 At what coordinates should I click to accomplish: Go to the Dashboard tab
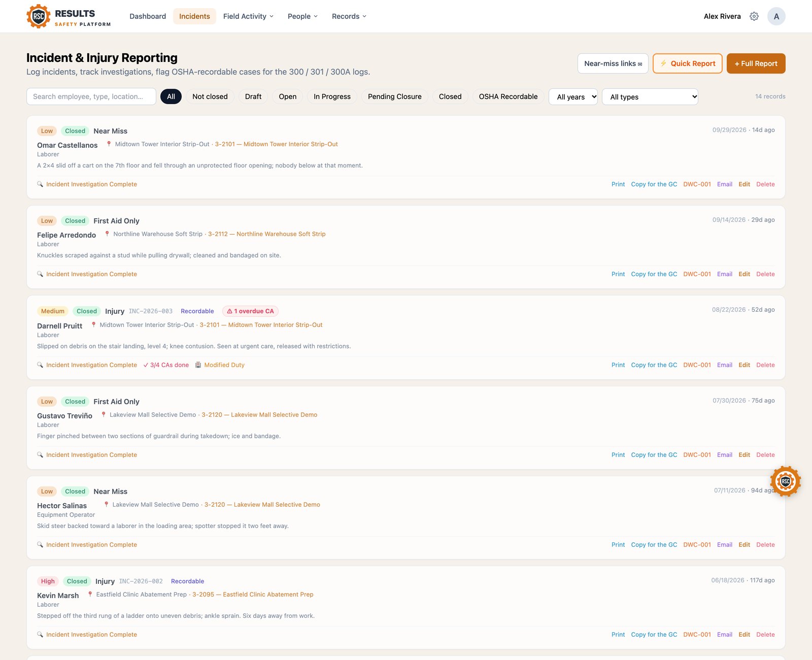[148, 16]
